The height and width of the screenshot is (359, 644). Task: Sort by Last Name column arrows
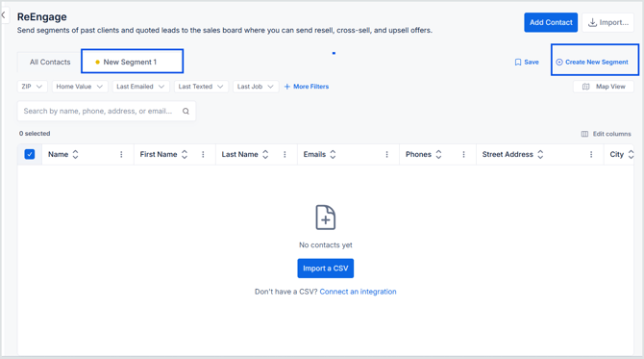click(x=265, y=154)
